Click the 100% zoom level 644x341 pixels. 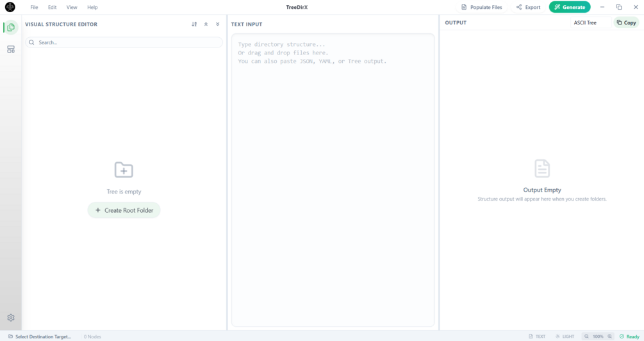point(598,337)
